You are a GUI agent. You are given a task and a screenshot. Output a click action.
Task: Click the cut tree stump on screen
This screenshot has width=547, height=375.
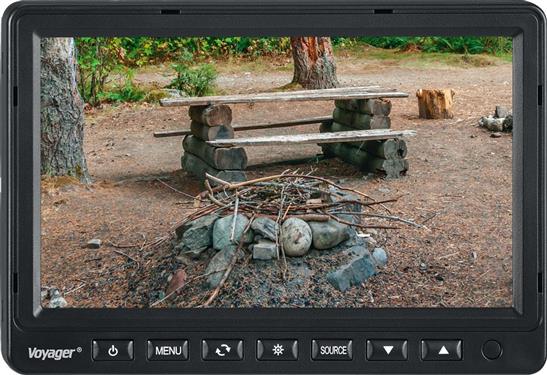pos(435,103)
